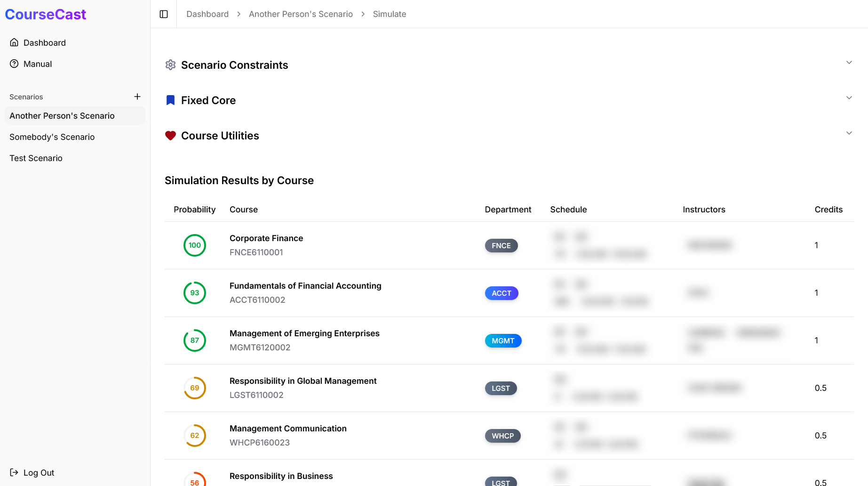
Task: Select the Corporate Finance course title
Action: [x=266, y=238]
